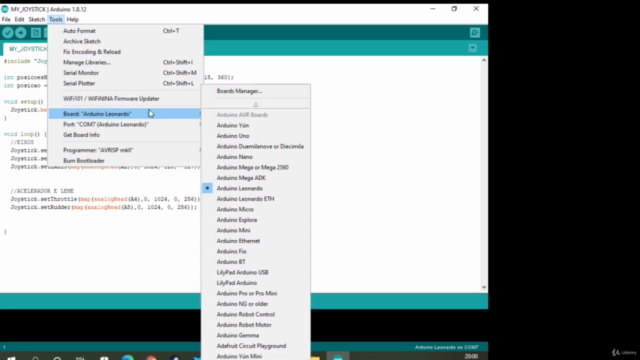Select Arduino Duemilanove or Diecimila board
This screenshot has height=360, width=640.
pos(256,146)
